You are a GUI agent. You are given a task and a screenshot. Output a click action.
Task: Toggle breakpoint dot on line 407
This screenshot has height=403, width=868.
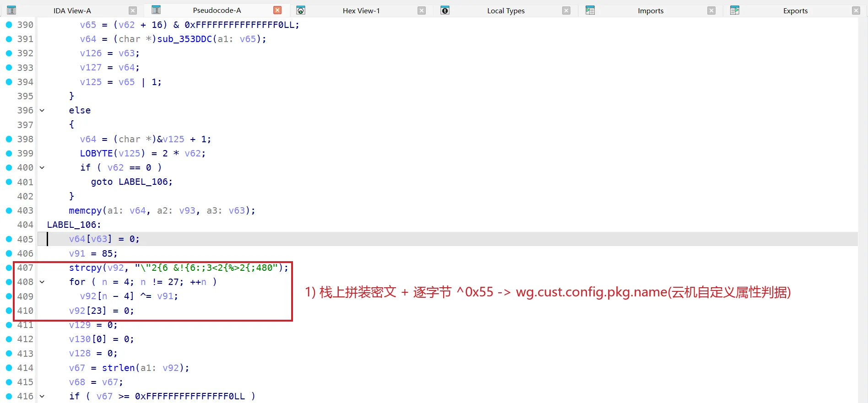click(x=9, y=268)
